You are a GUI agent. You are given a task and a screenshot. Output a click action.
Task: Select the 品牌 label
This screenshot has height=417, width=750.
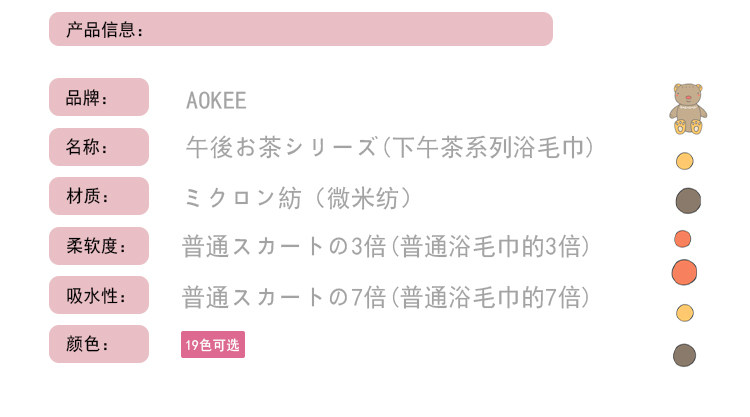pos(99,98)
